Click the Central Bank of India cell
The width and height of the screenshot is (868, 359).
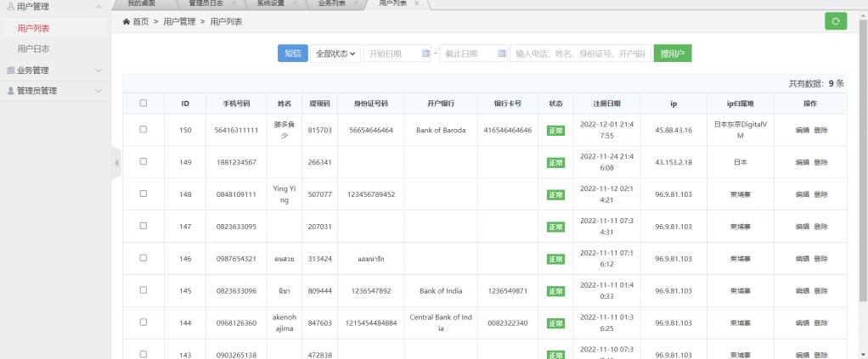pyautogui.click(x=441, y=323)
